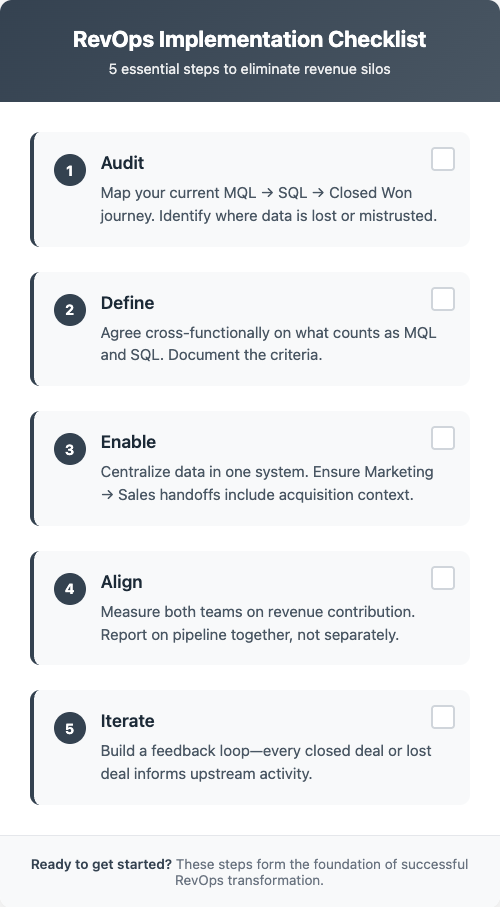
Task: Click the MQL to SQL journey description
Action: (269, 204)
